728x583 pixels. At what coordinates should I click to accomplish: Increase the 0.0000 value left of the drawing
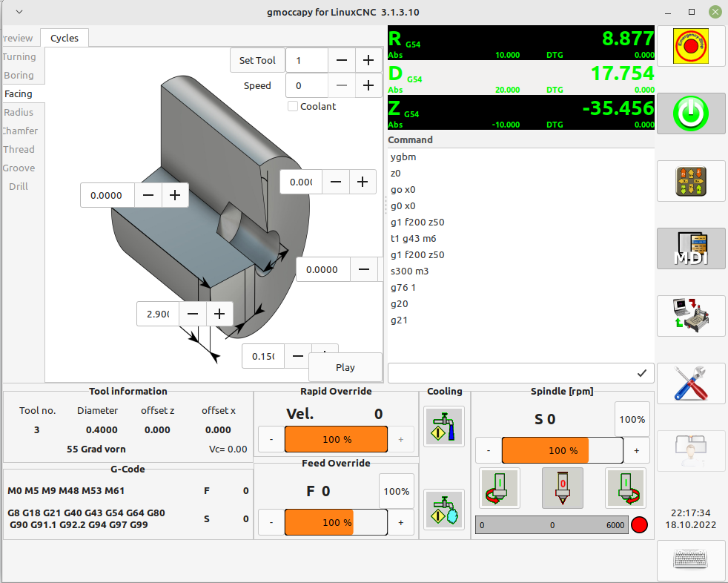175,196
